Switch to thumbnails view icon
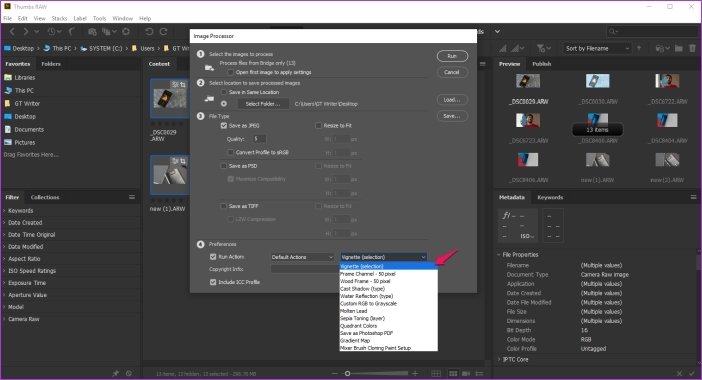Screen dimensions: 702x380 pyautogui.click(x=453, y=373)
